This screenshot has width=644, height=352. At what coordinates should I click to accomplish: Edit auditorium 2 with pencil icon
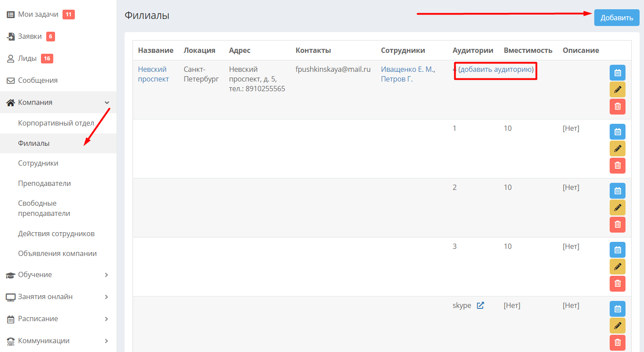click(x=617, y=207)
